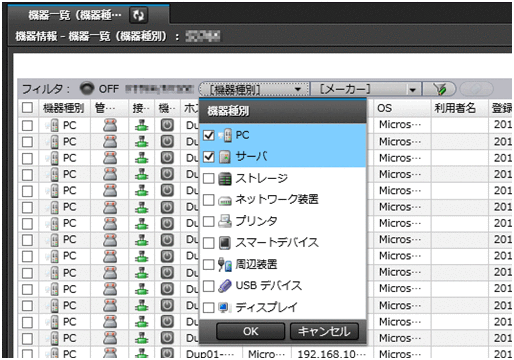Select the ディスプレイ label

point(266,307)
